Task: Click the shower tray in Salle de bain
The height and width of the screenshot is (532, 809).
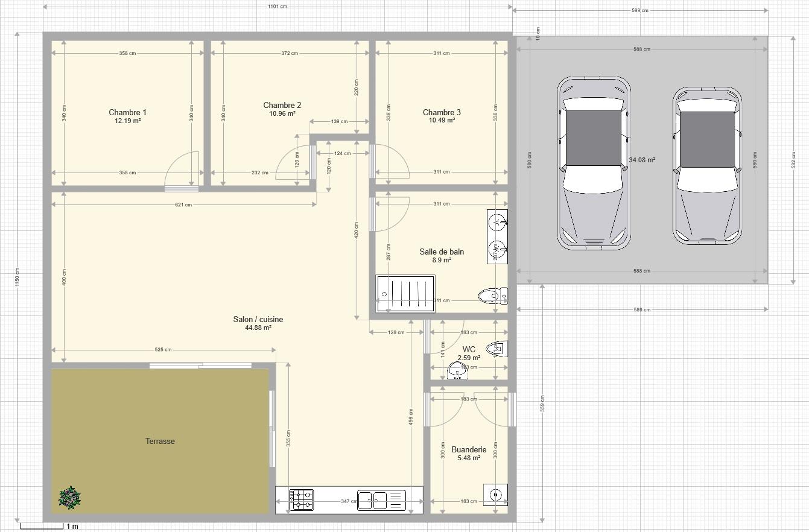Action: (x=405, y=294)
